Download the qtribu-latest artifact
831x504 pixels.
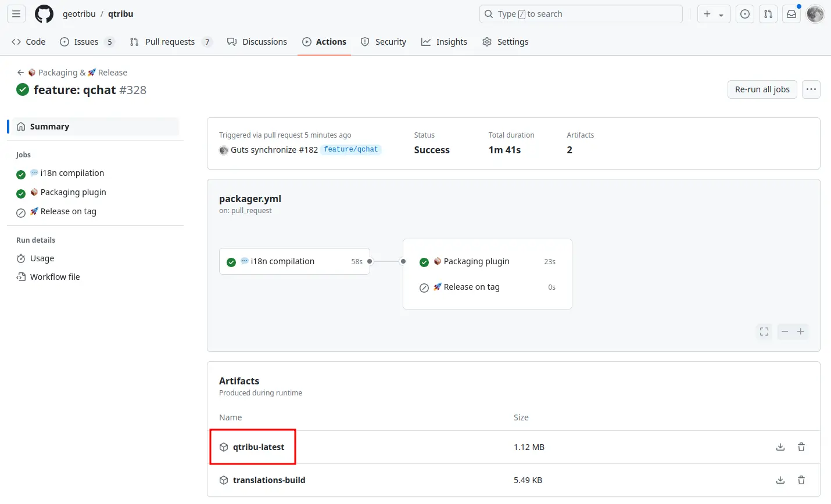point(780,447)
